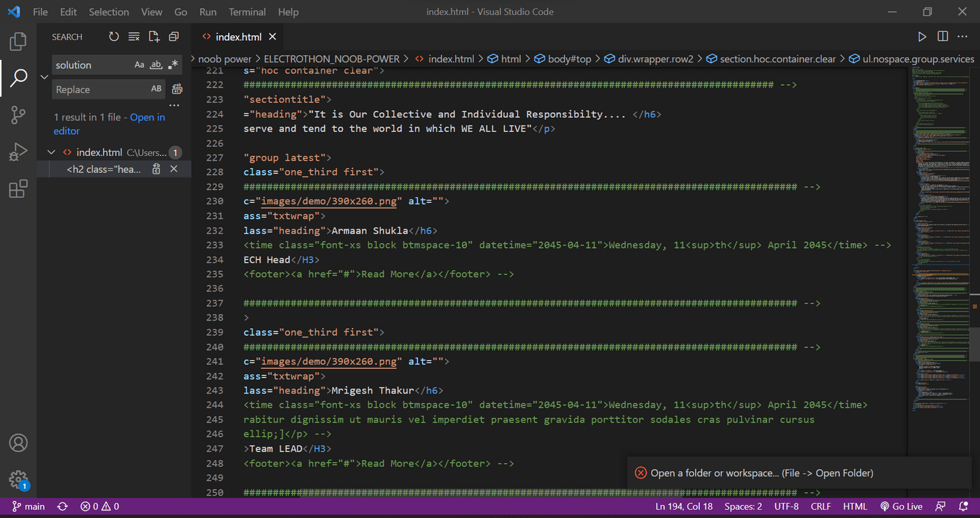Click the synchronize changes icon in status bar
980x518 pixels.
tap(63, 506)
